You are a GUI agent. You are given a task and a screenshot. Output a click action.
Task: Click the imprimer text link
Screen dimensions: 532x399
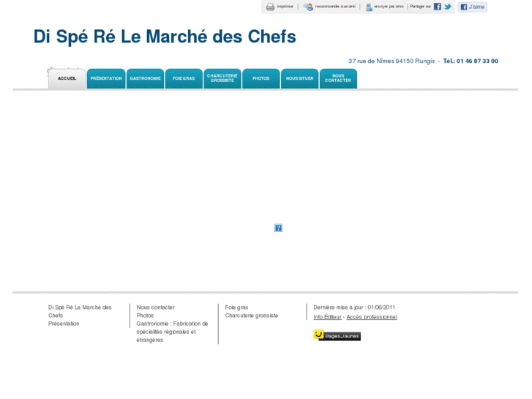[285, 7]
